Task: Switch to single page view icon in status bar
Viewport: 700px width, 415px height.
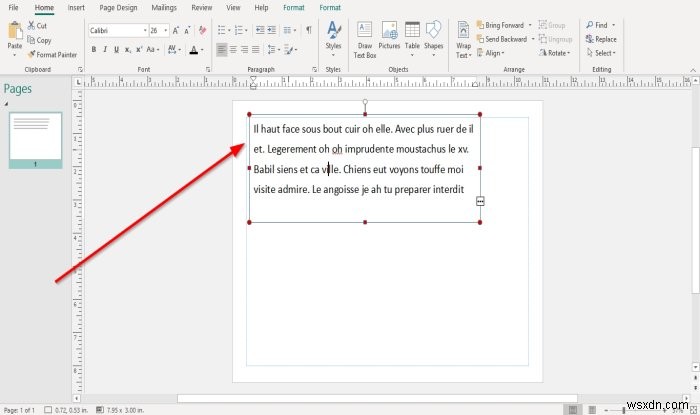Action: (573, 410)
